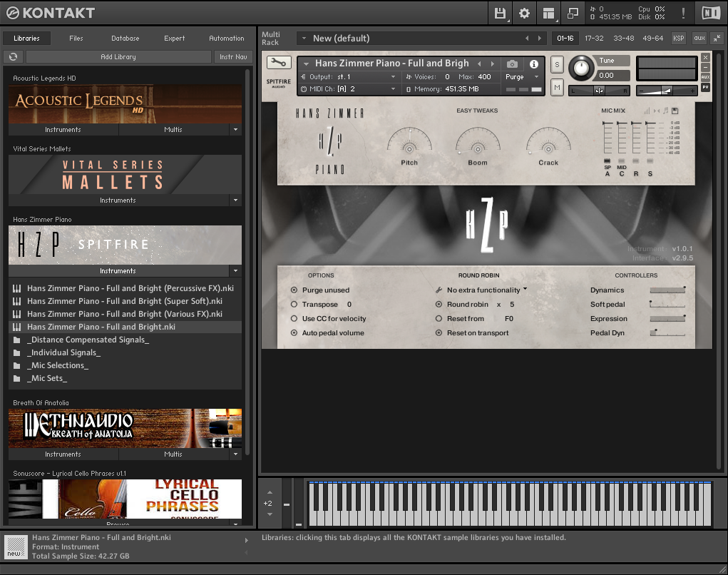The width and height of the screenshot is (728, 575).
Task: Click the MIC MIX level bars icon
Action: pos(647,111)
